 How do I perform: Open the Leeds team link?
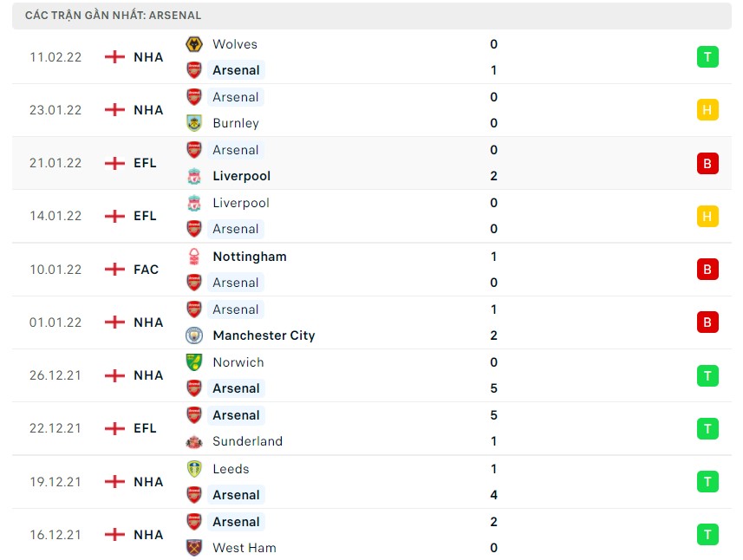click(231, 469)
